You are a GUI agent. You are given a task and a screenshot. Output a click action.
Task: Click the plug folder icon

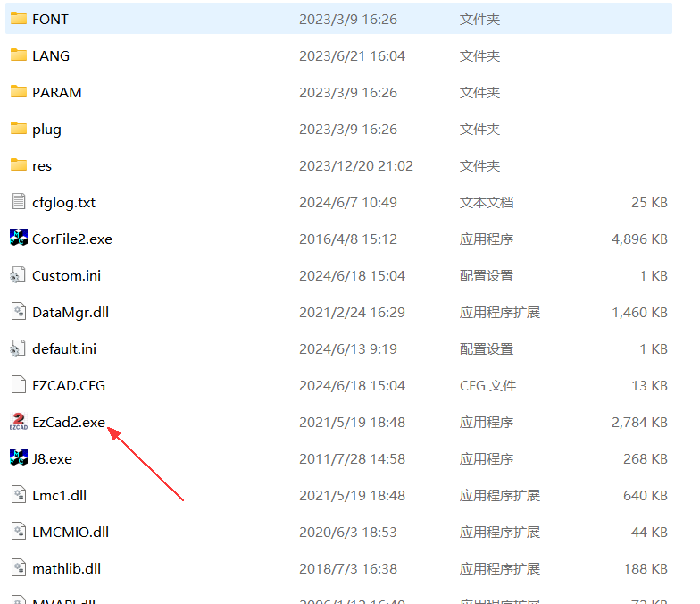[18, 129]
